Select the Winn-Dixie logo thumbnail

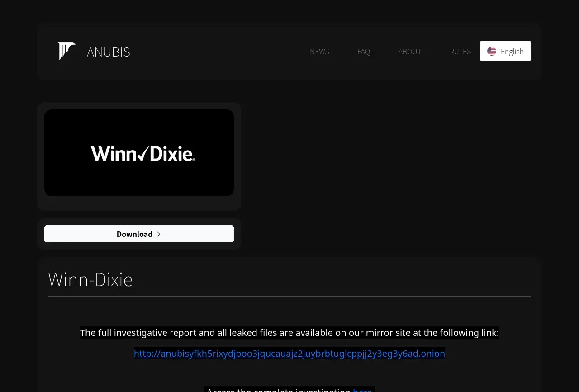coord(139,153)
